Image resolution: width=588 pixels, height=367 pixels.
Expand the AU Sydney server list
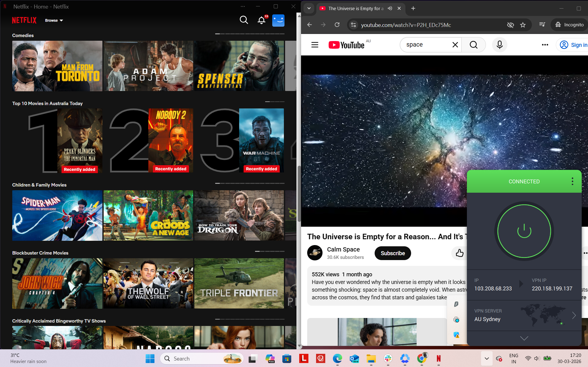pyautogui.click(x=574, y=315)
